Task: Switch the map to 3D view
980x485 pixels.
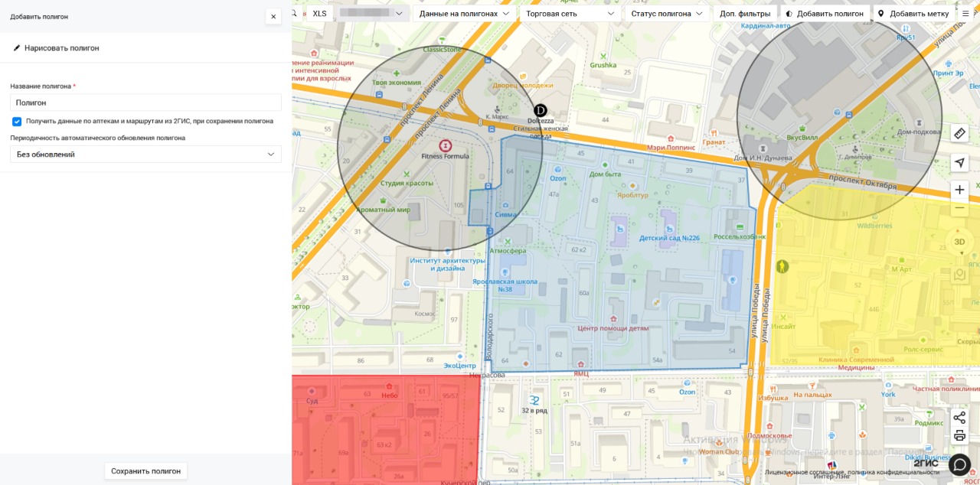Action: [959, 242]
